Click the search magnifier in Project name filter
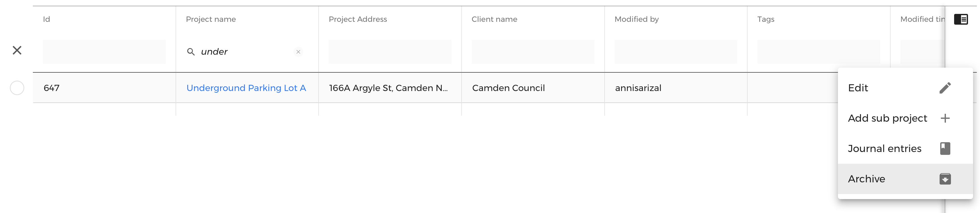The width and height of the screenshot is (980, 213). pos(191,52)
